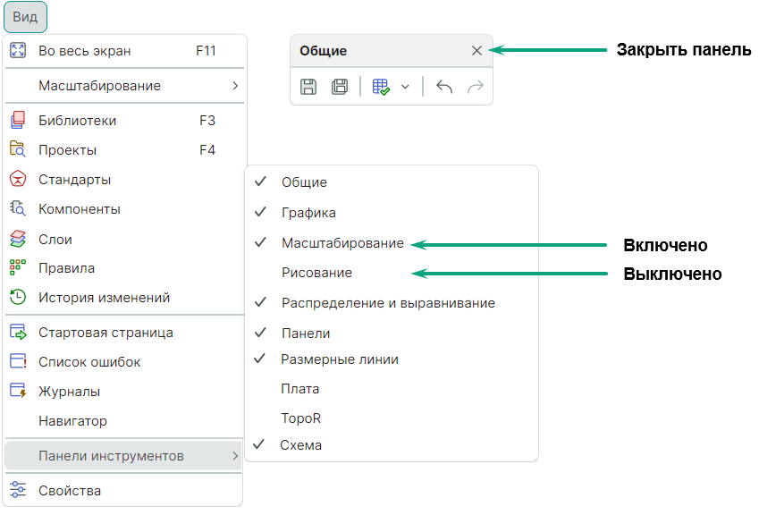Click the Redo arrow icon
This screenshot has width=759, height=532.
[476, 87]
